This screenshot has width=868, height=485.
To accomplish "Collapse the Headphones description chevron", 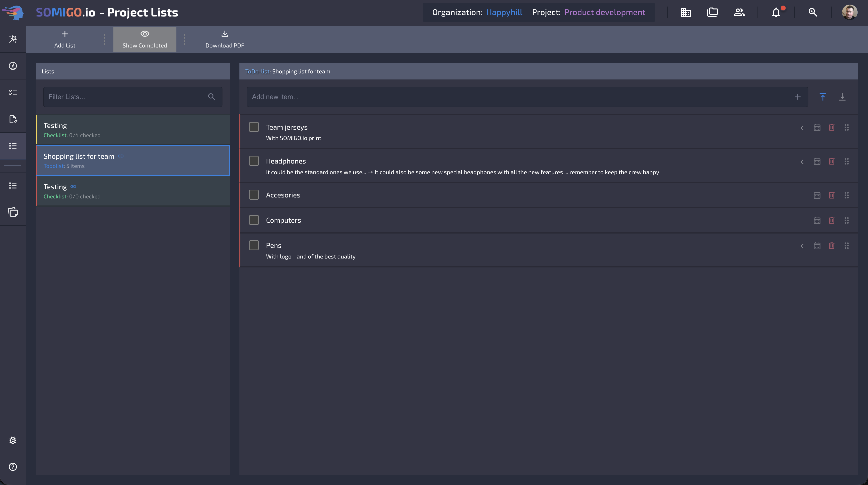I will point(802,162).
